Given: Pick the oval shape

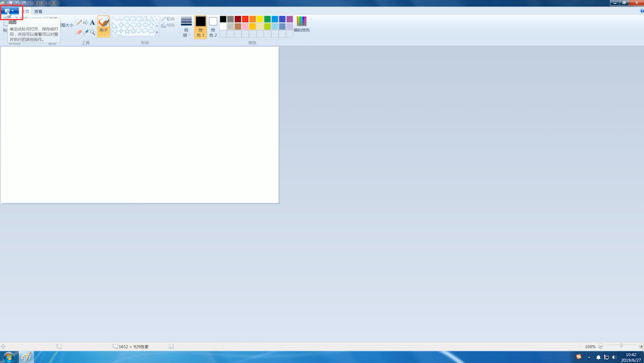Looking at the screenshot, I should (127, 19).
